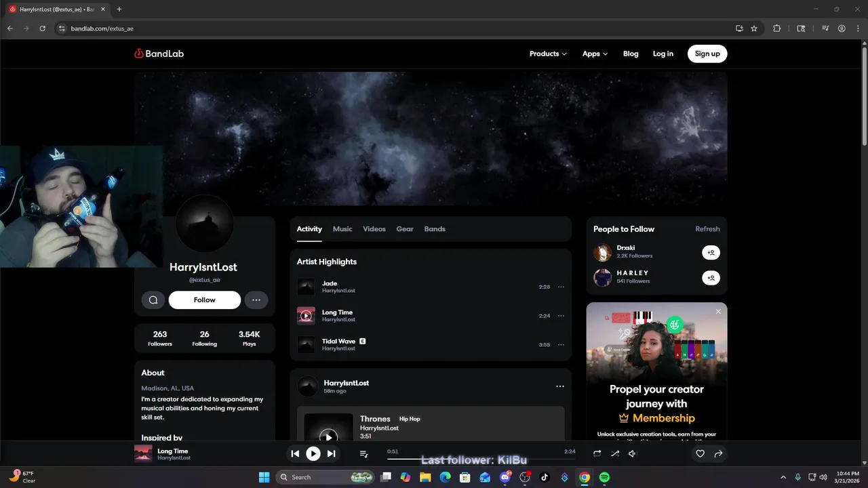This screenshot has height=488, width=868.
Task: Follow HarryIsntLost
Action: (204, 300)
